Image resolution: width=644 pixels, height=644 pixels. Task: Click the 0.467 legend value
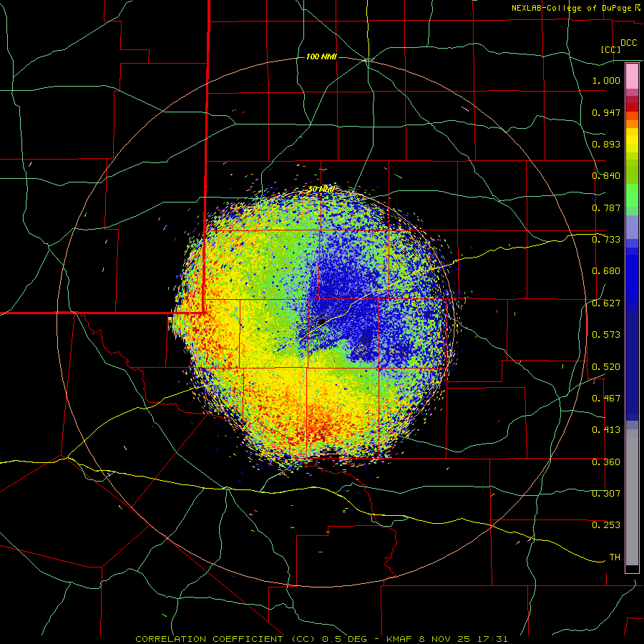pos(606,399)
